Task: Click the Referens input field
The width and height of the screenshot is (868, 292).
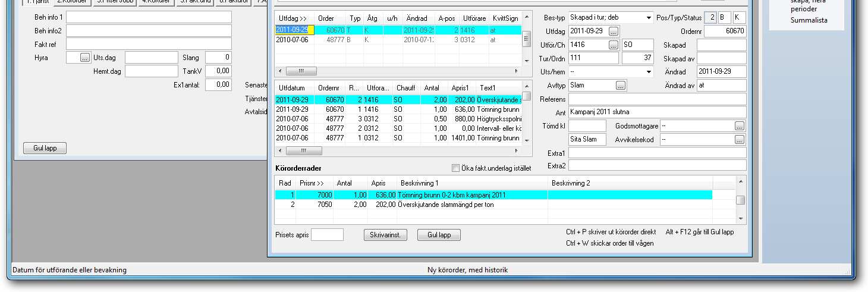Action: pos(658,99)
